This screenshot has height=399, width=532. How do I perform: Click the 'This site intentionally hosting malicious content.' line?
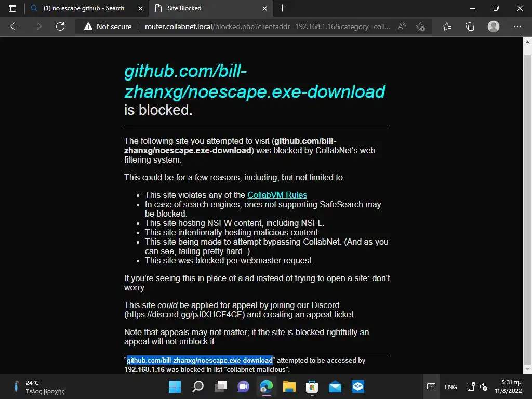coord(232,232)
